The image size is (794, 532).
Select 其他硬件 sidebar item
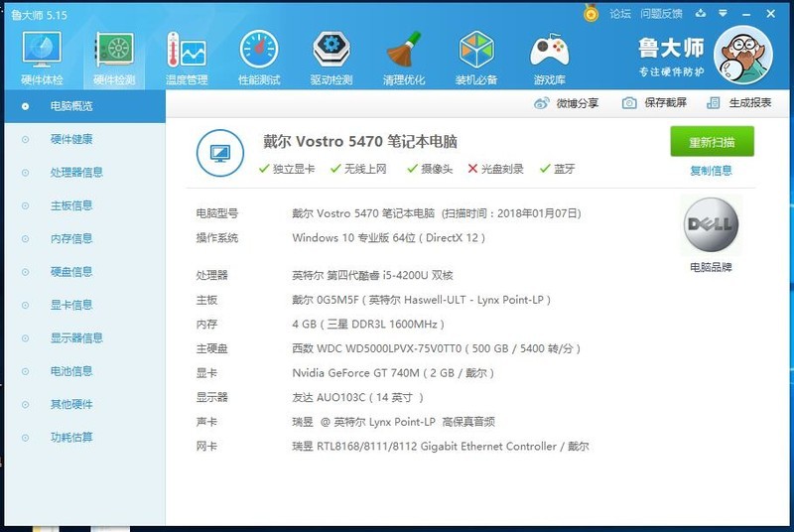[84, 404]
